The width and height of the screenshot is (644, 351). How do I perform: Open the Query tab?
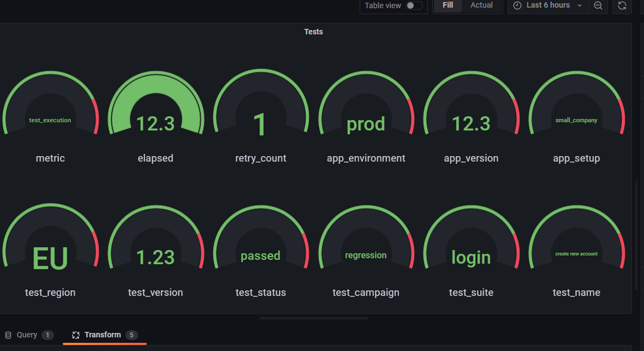29,335
